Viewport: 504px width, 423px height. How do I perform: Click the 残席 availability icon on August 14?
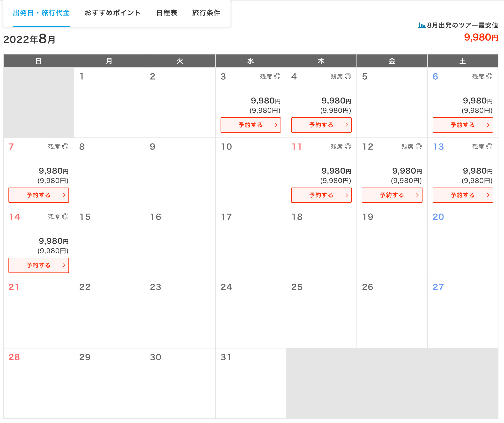65,217
